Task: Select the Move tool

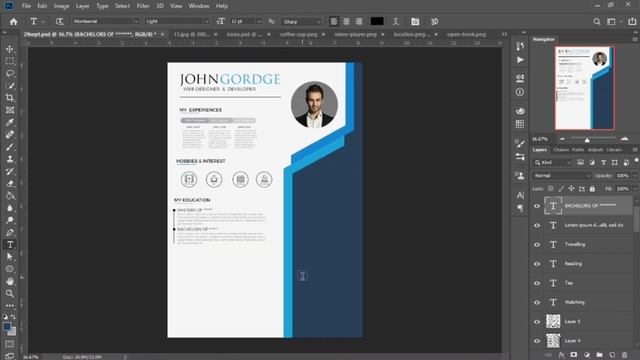Action: (10, 49)
